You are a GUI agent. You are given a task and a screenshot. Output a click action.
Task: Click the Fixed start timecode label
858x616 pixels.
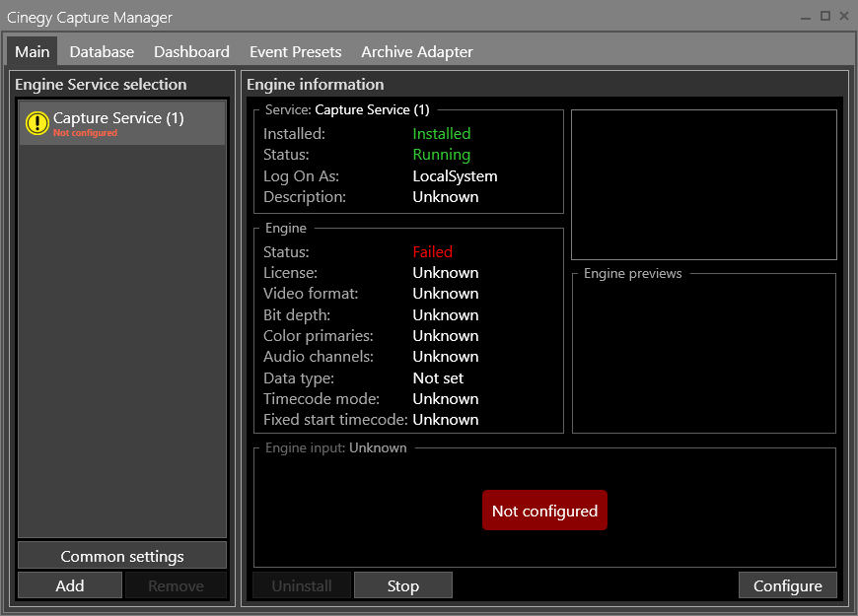click(335, 420)
